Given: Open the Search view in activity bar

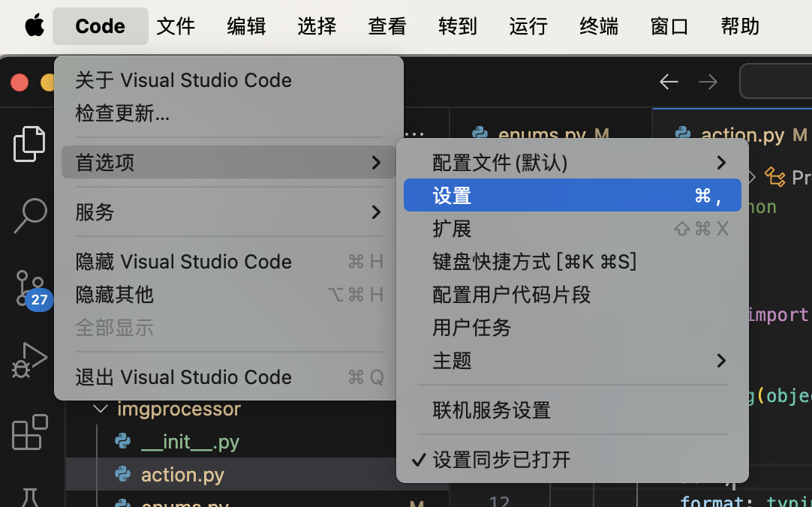Looking at the screenshot, I should [30, 215].
